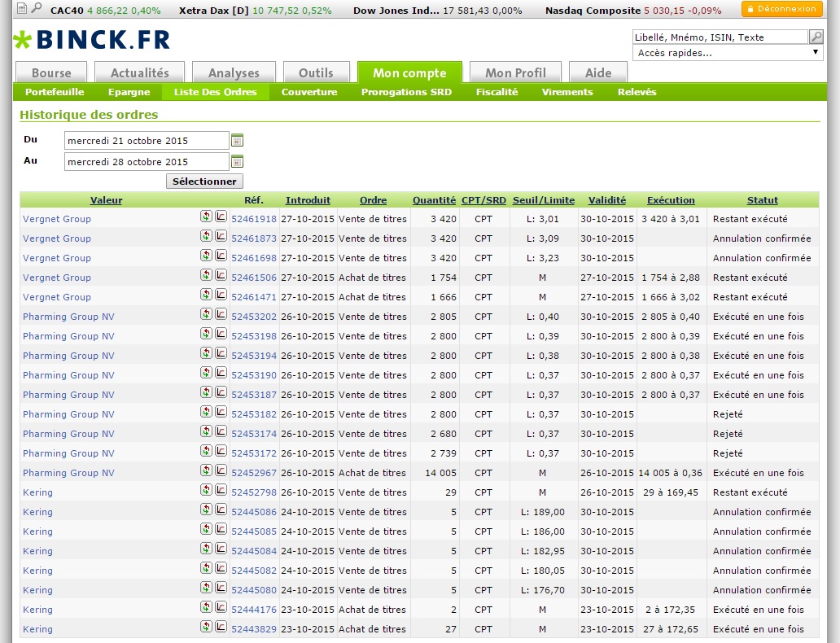Viewport: 840px width, 643px height.
Task: Click the Sélectionner button
Action: tap(204, 182)
